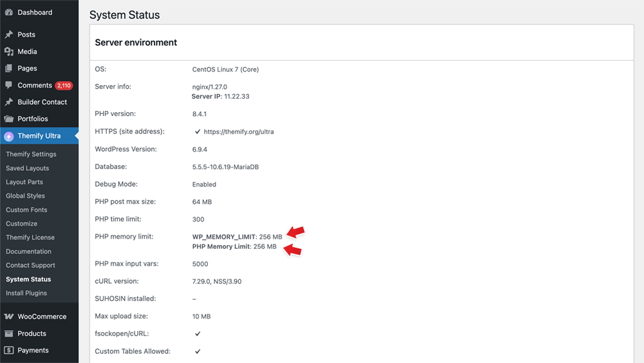This screenshot has height=363, width=644.
Task: Select the Themify Ultra menu
Action: click(x=39, y=135)
